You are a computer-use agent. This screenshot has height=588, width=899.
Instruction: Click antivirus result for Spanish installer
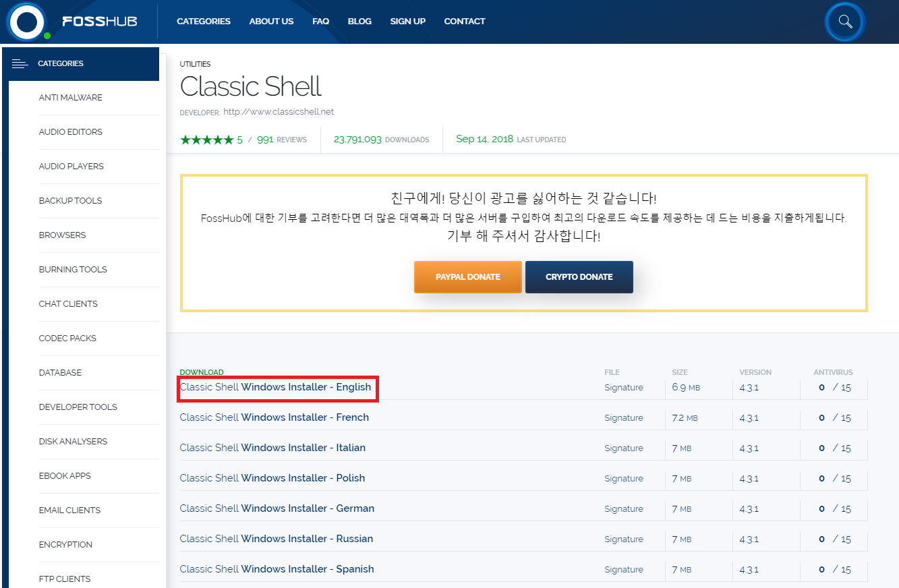pos(835,570)
